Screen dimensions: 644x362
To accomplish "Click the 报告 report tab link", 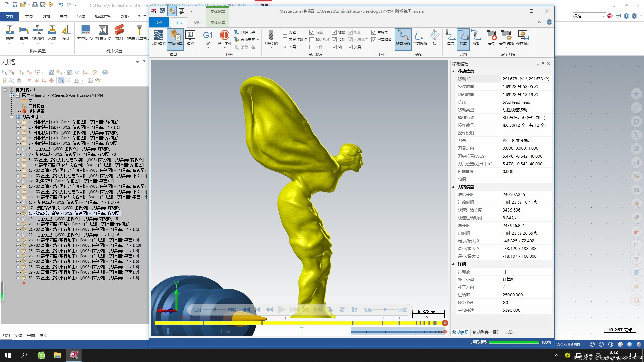I will (496, 333).
